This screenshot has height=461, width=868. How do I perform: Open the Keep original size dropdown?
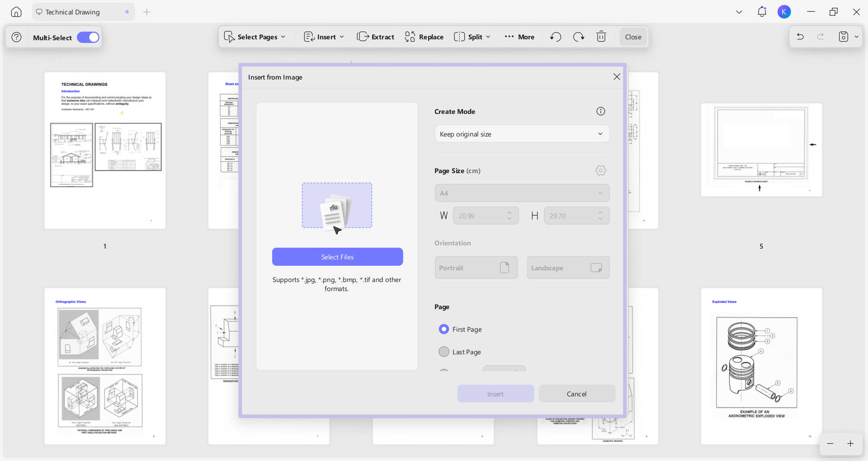point(522,134)
